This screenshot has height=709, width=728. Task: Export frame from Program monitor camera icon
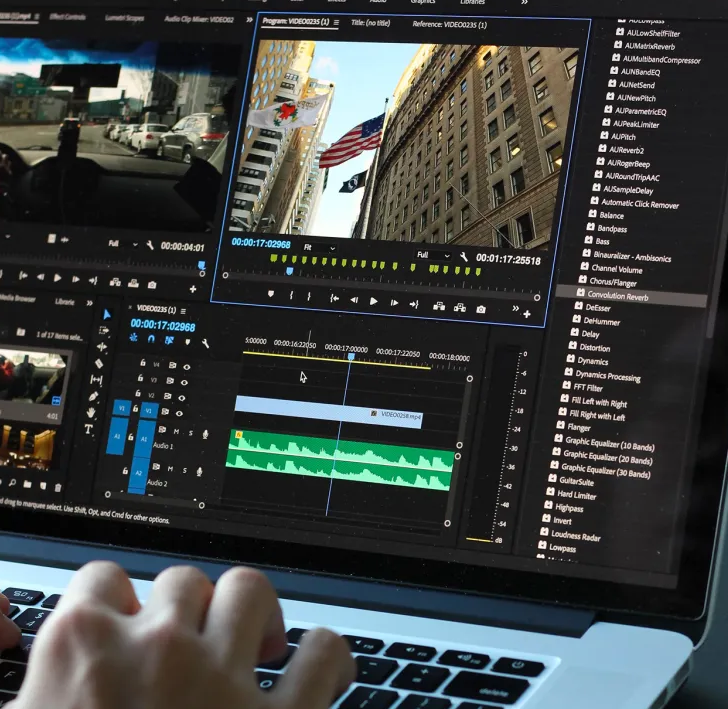point(481,309)
